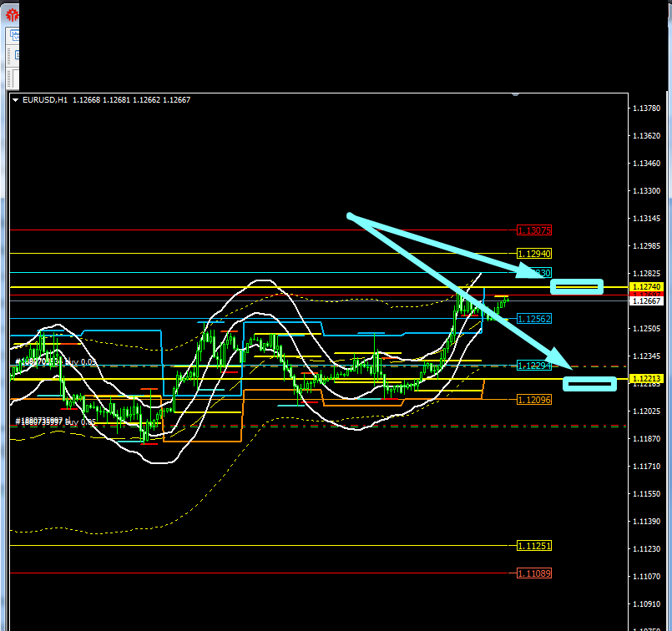This screenshot has height=631, width=672.
Task: Click the 1.13620 value on the price scale
Action: (646, 136)
